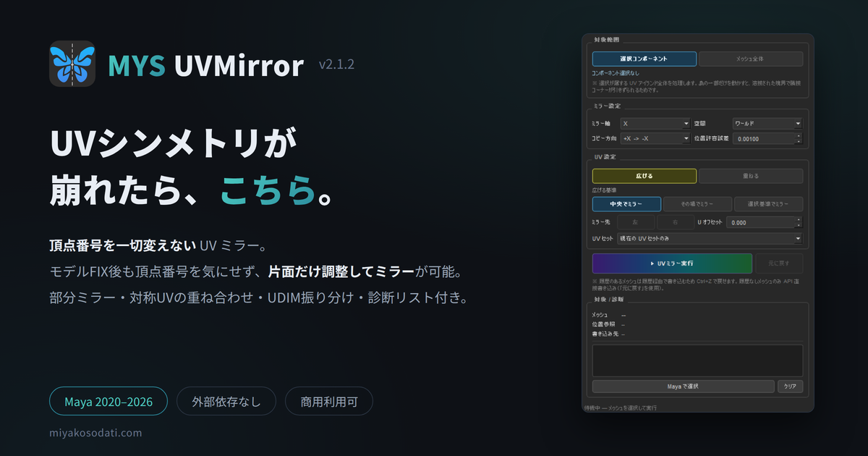Choose the その場でミラー option
Image resolution: width=868 pixels, height=456 pixels.
click(697, 204)
